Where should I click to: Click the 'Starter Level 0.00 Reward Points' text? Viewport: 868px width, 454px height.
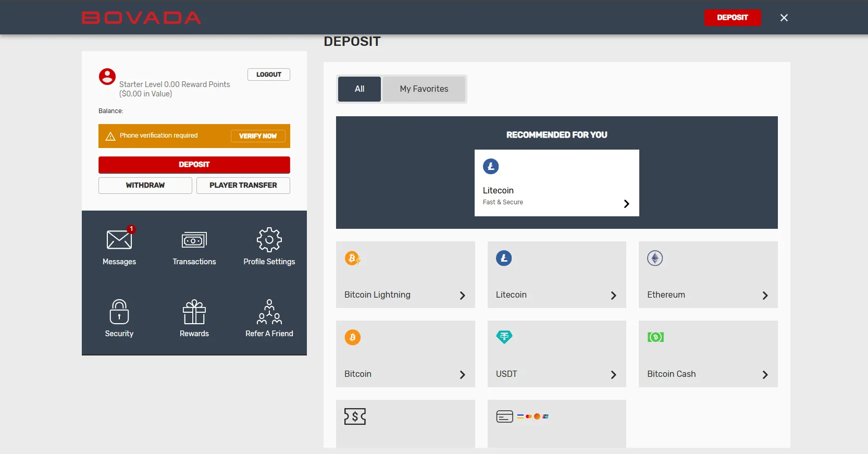tap(175, 84)
